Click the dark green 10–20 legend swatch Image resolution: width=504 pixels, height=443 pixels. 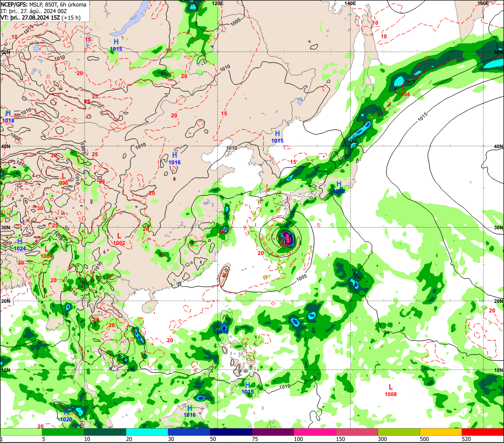[x=105, y=432]
